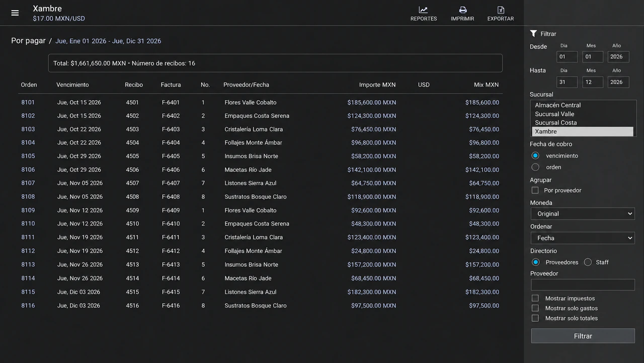Choose the Staff directory option
644x363 pixels.
[x=588, y=262]
